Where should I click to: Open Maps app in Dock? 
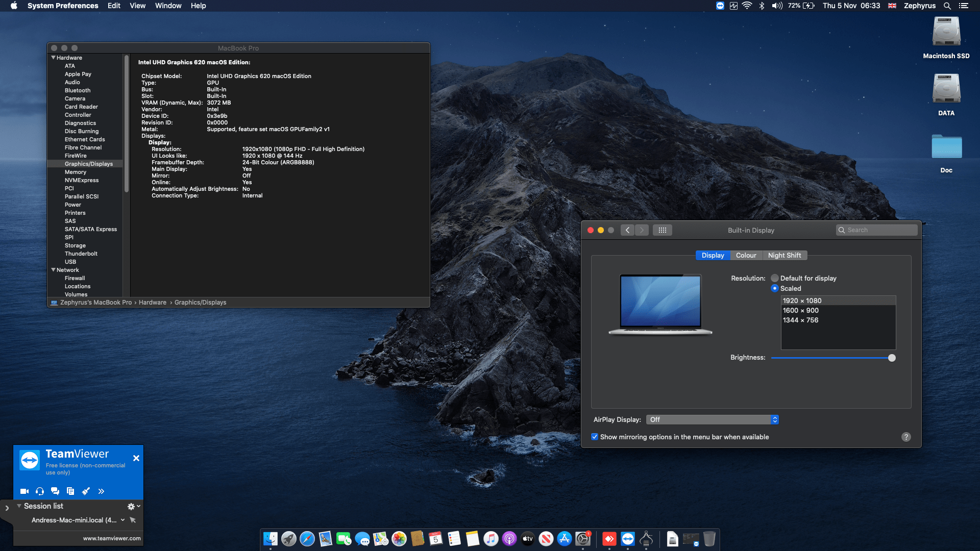point(381,539)
